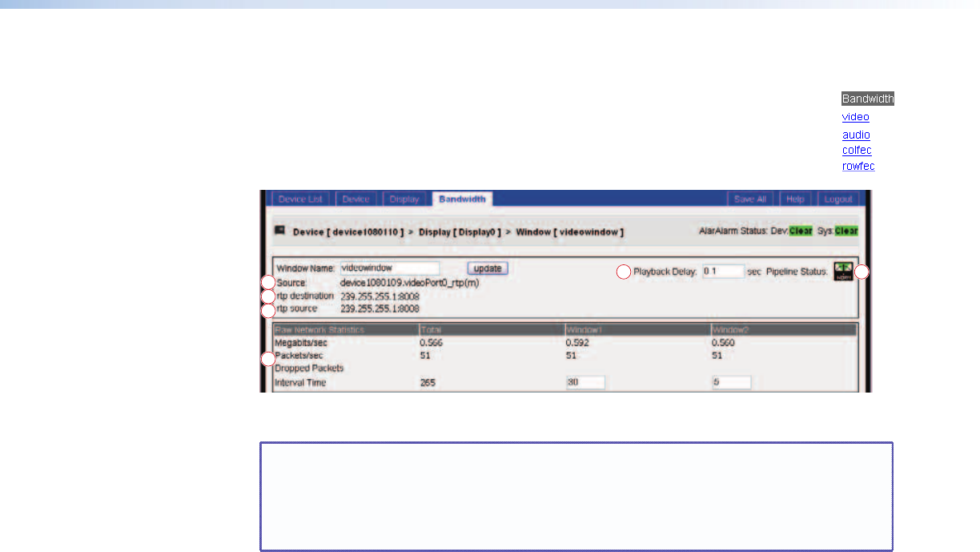Log out using the Logout button
The height and width of the screenshot is (552, 980).
pyautogui.click(x=837, y=199)
